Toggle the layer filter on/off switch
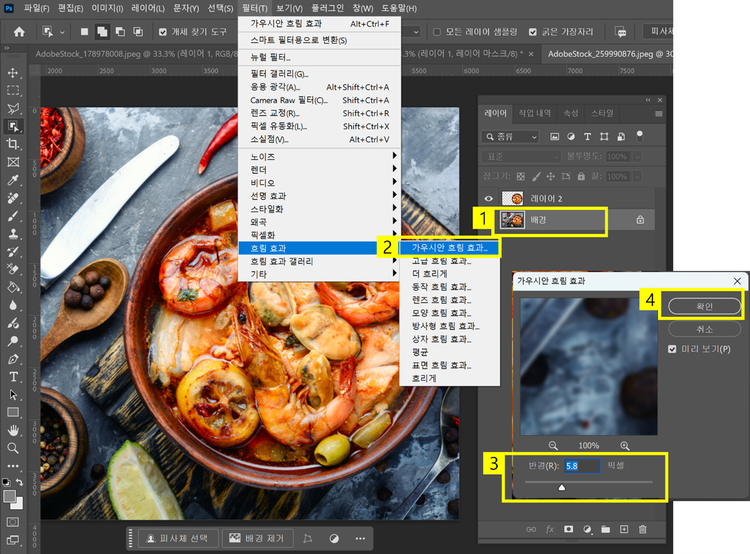 tap(640, 136)
